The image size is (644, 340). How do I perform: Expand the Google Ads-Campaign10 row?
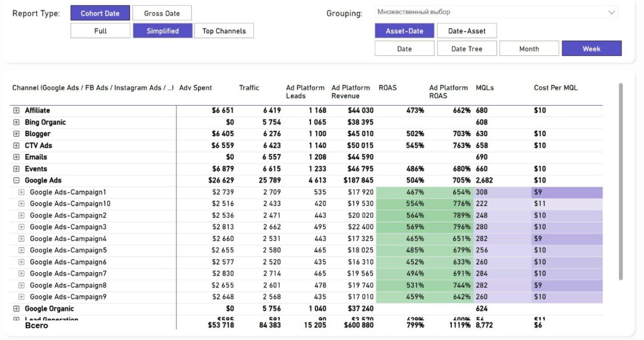(x=22, y=204)
